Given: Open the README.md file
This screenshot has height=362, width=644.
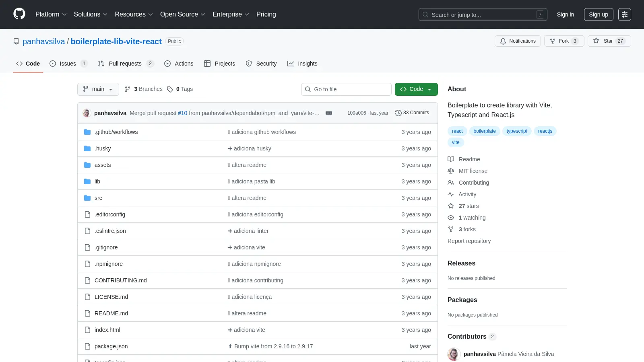Looking at the screenshot, I should 111,313.
